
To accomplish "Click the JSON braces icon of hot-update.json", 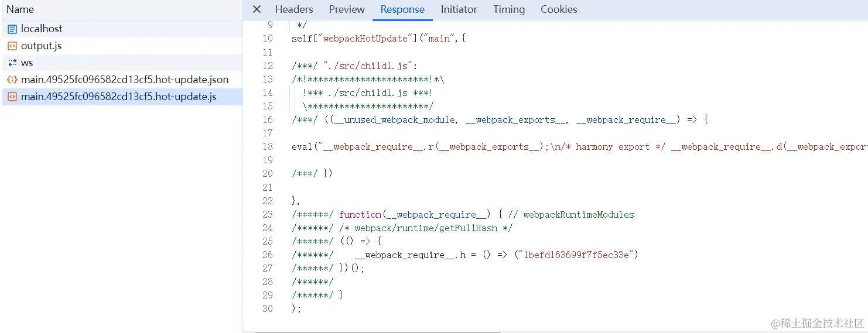I will pyautogui.click(x=12, y=80).
